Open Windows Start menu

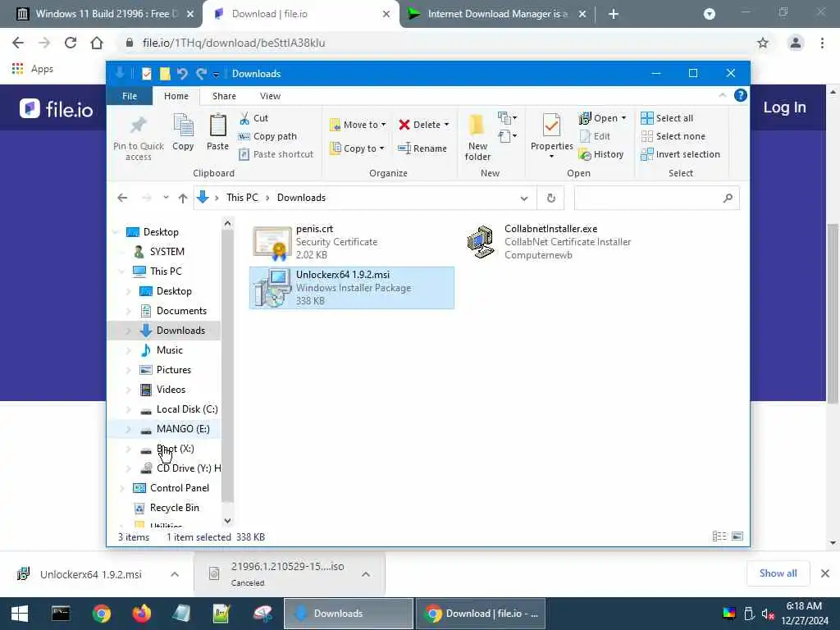pyautogui.click(x=20, y=614)
